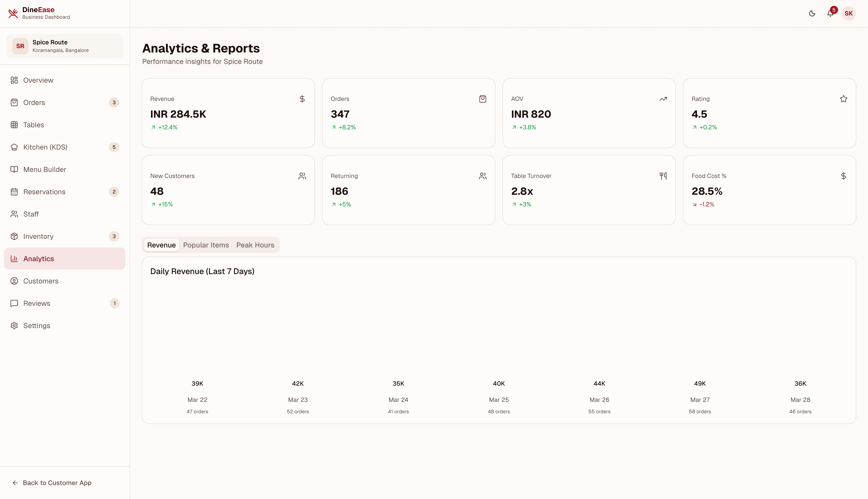Viewport: 868px width, 499px height.
Task: Click the star icon on the Rating card
Action: [844, 99]
